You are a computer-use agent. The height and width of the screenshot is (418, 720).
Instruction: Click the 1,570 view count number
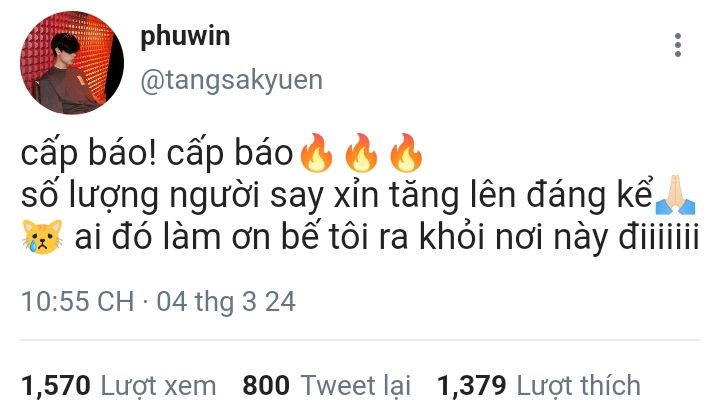pyautogui.click(x=56, y=385)
